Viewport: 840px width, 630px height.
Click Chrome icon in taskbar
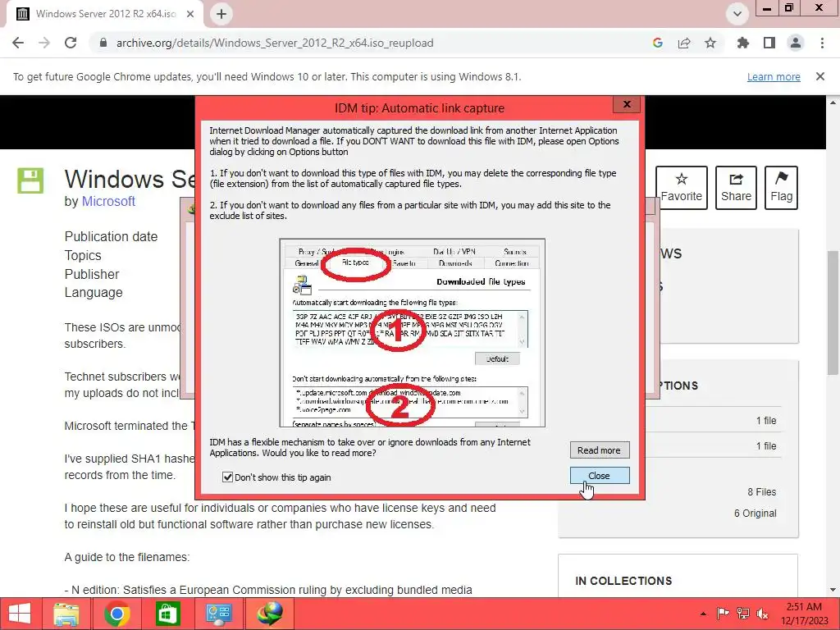coord(117,614)
